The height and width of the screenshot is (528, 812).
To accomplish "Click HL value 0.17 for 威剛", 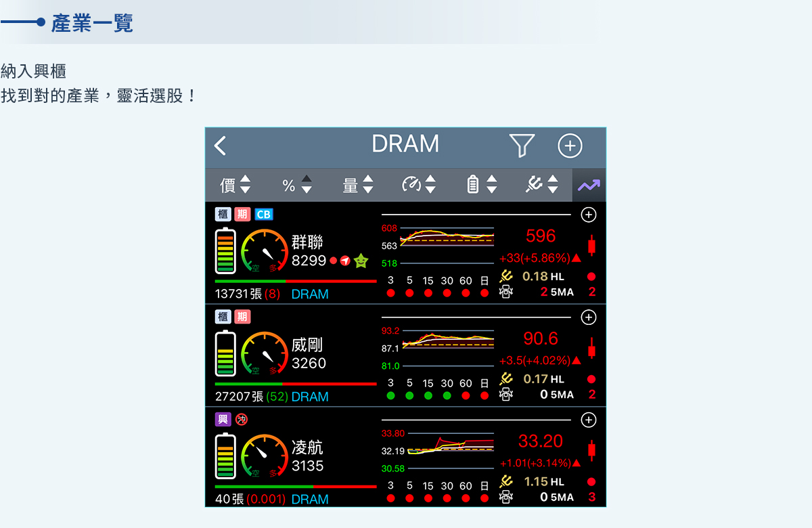I will (x=535, y=380).
